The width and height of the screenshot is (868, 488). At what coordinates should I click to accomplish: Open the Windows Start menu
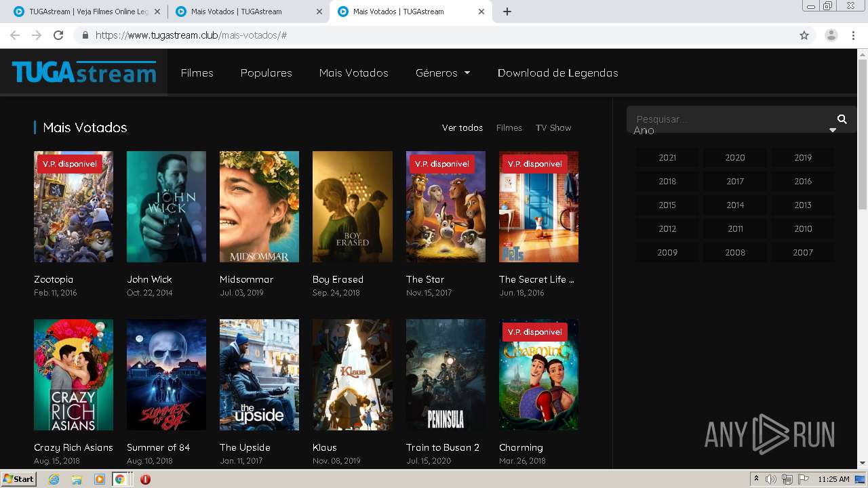click(18, 479)
